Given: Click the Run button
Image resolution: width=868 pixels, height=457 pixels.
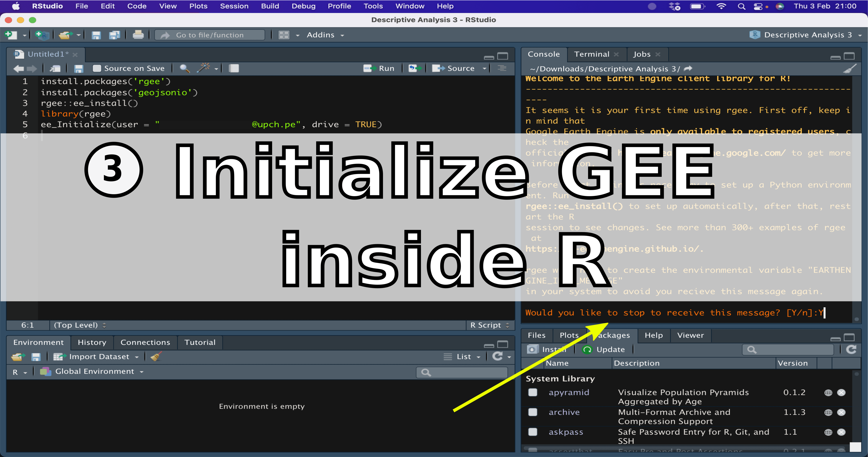Looking at the screenshot, I should [x=379, y=68].
